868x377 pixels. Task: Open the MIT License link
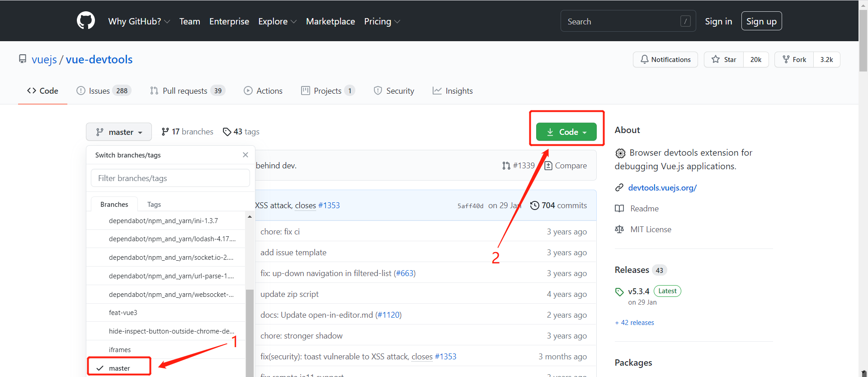pyautogui.click(x=644, y=229)
